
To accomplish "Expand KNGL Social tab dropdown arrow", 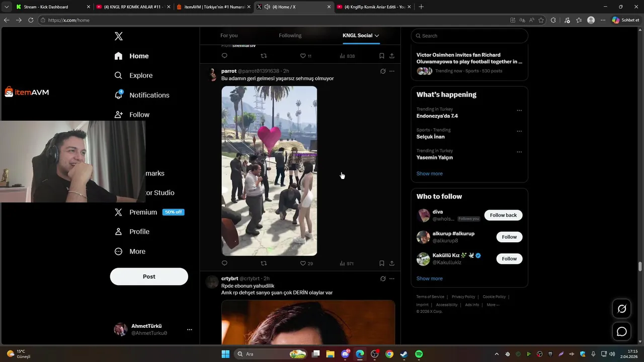I will click(377, 36).
